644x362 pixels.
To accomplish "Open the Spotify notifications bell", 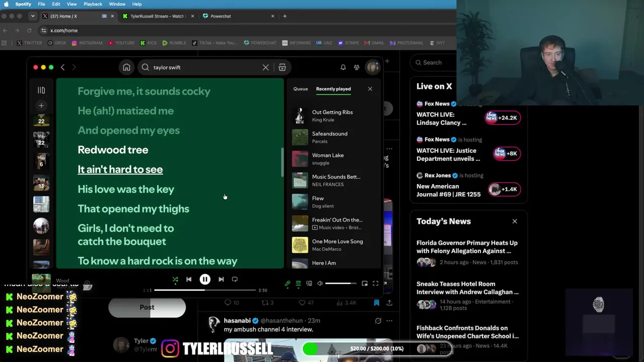I will [343, 67].
